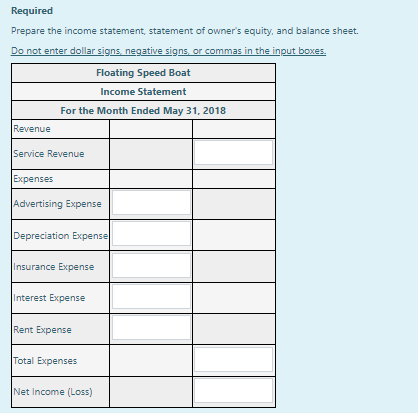
Task: Click the 'Revenue' row label
Action: pyautogui.click(x=32, y=129)
